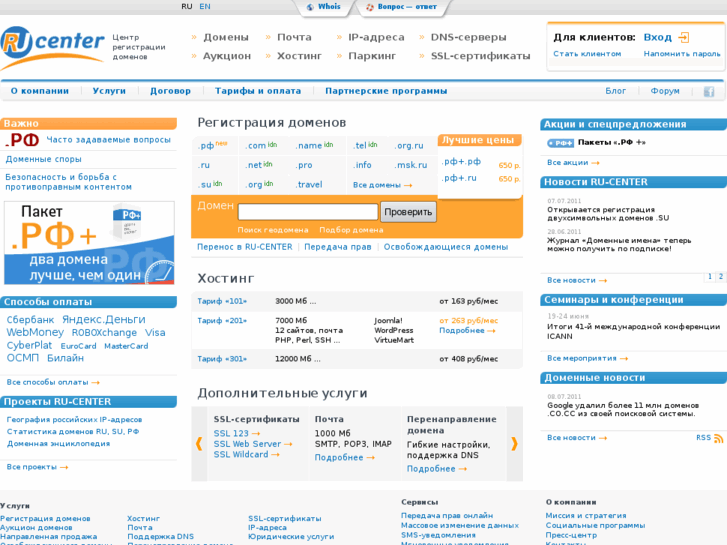This screenshot has height=545, width=727.
Task: Click the RSS feed icon
Action: (x=718, y=438)
